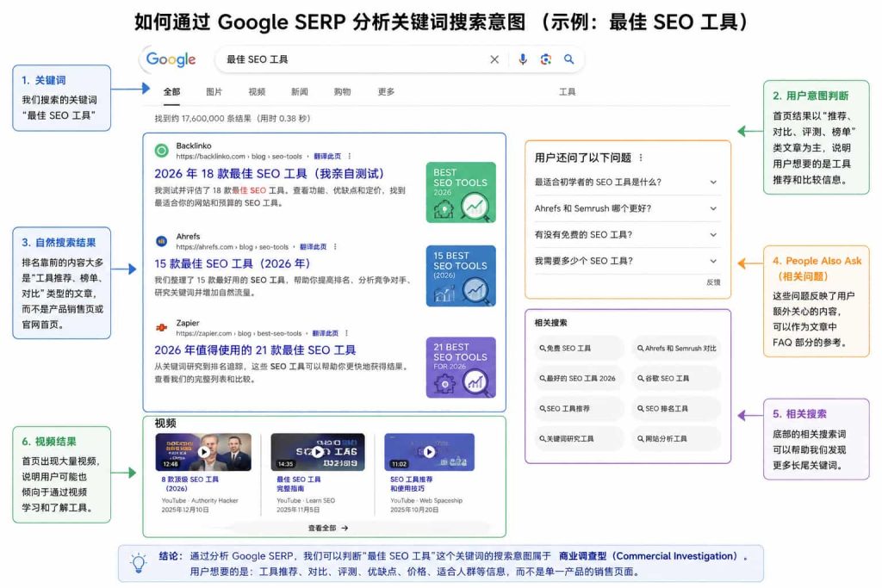Image resolution: width=882 pixels, height=588 pixels.
Task: Click the ahrefs.com breadcrumb URL
Action: (x=232, y=247)
